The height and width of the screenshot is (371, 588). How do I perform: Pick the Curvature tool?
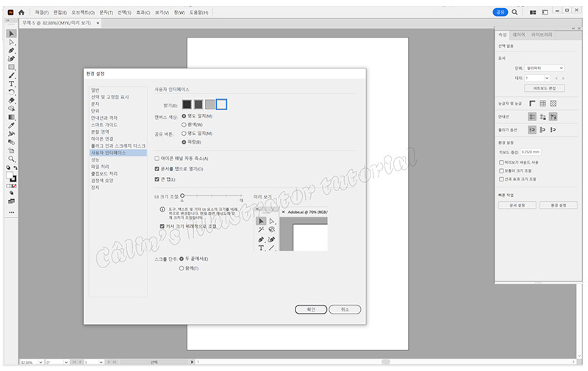tap(11, 59)
